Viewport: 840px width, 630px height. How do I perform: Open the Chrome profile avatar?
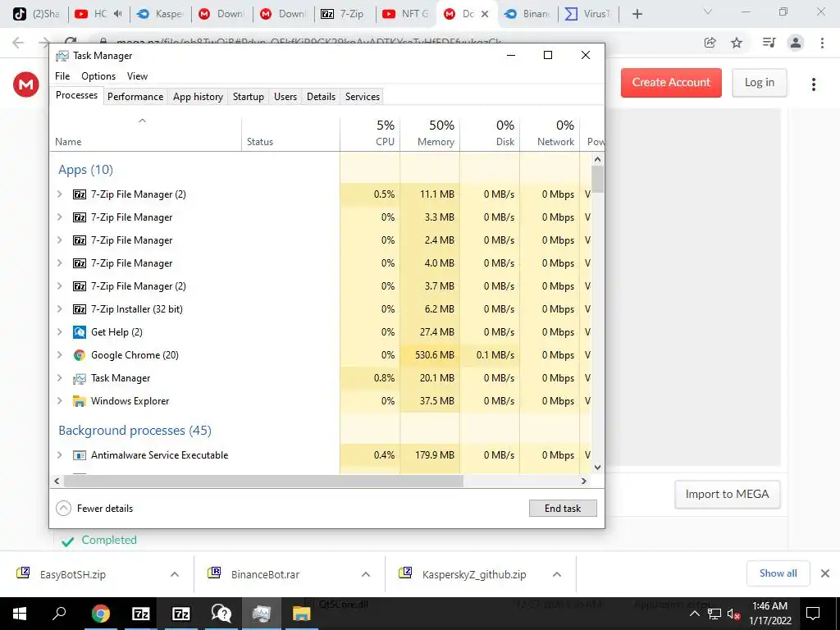796,43
